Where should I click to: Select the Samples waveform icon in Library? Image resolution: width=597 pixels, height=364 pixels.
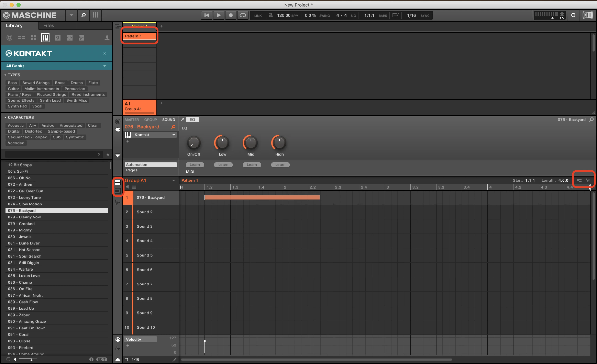[81, 37]
